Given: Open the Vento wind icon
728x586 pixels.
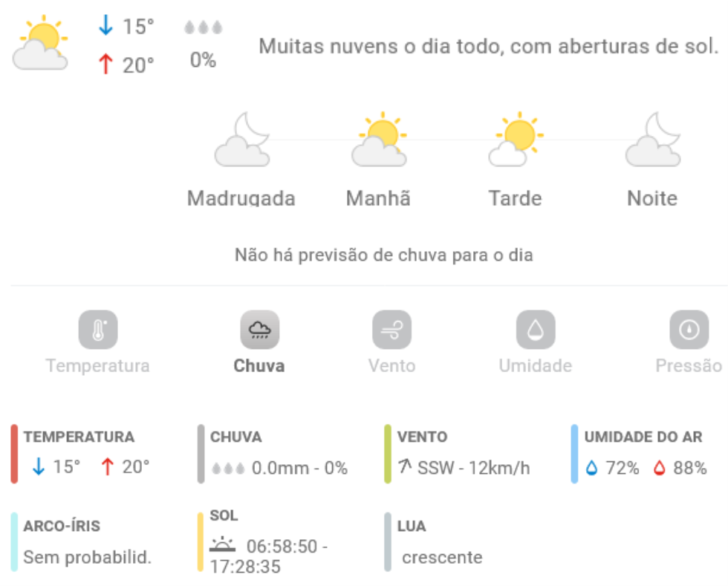Looking at the screenshot, I should coord(391,330).
